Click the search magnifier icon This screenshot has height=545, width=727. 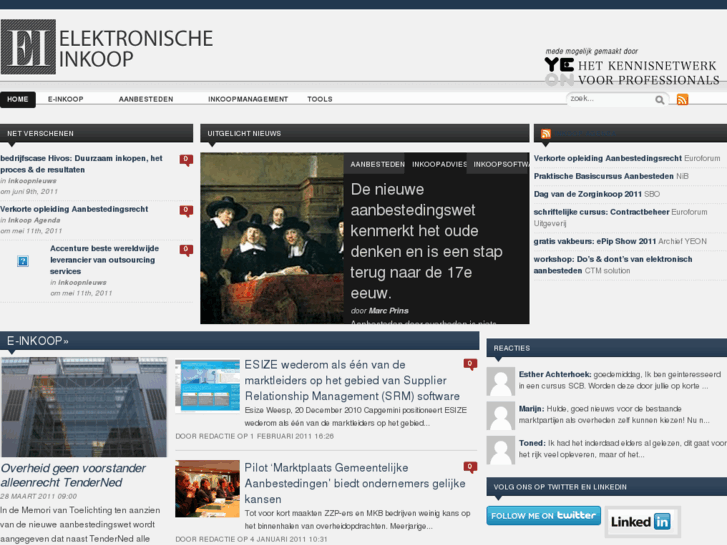[x=659, y=100]
